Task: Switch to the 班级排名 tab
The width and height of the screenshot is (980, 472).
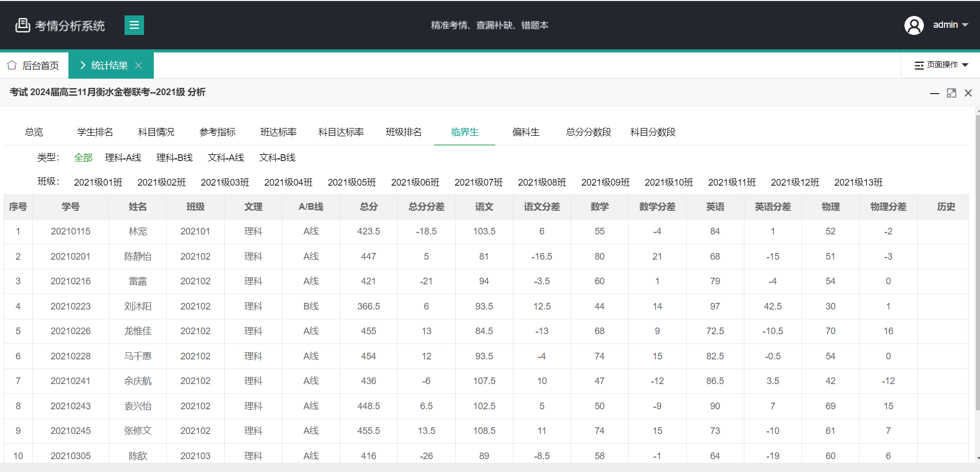Action: coord(404,132)
